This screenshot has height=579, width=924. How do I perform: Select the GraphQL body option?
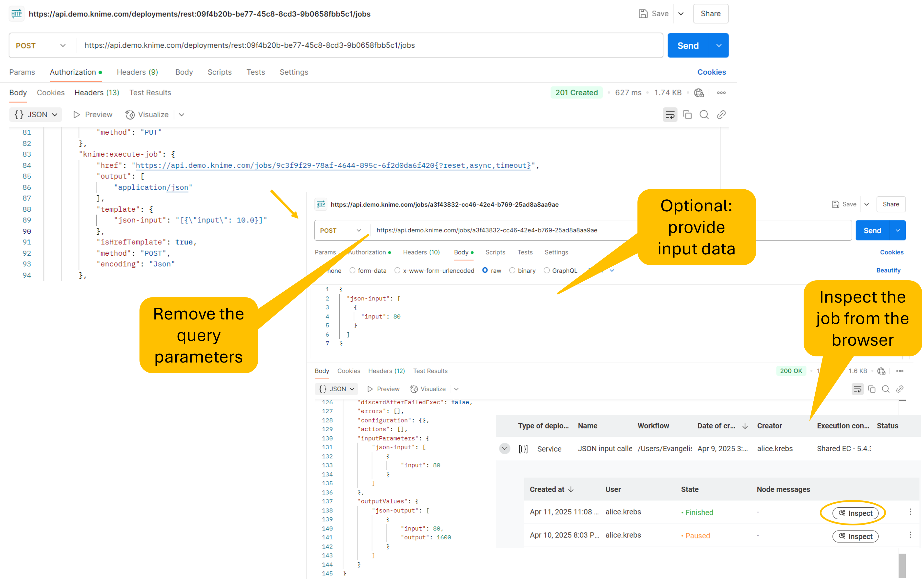[547, 270]
